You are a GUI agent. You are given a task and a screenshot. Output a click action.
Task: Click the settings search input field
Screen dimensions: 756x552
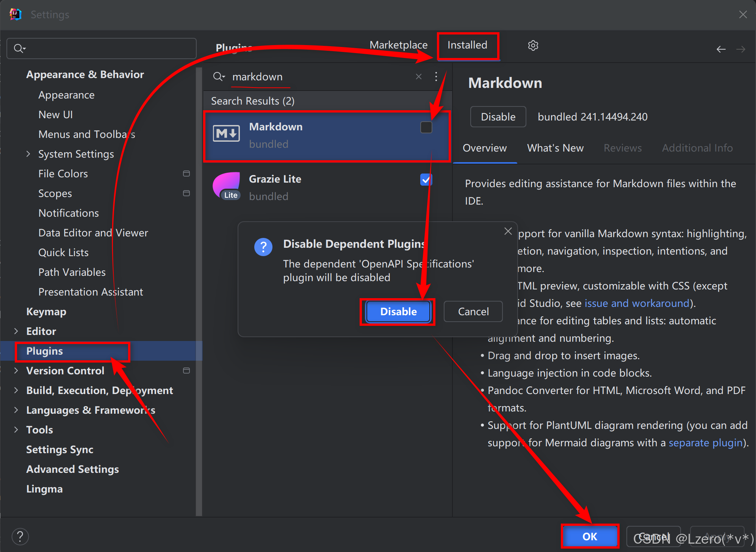click(106, 48)
